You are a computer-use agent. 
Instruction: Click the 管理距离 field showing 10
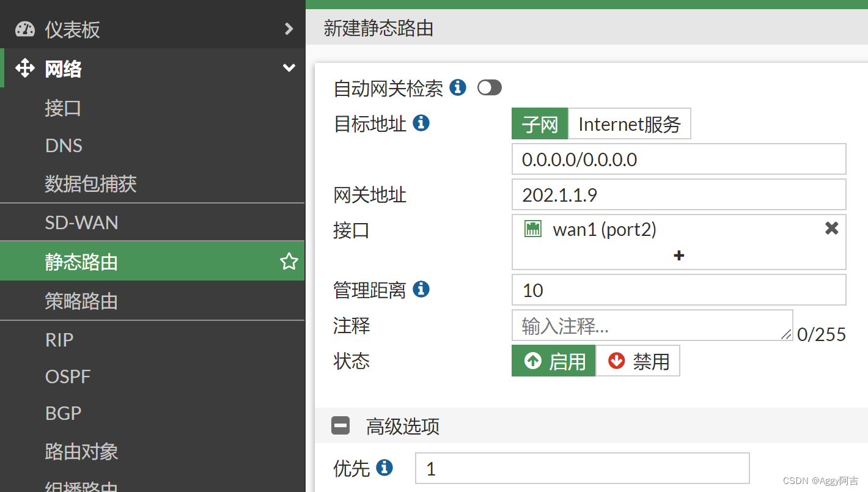[679, 290]
